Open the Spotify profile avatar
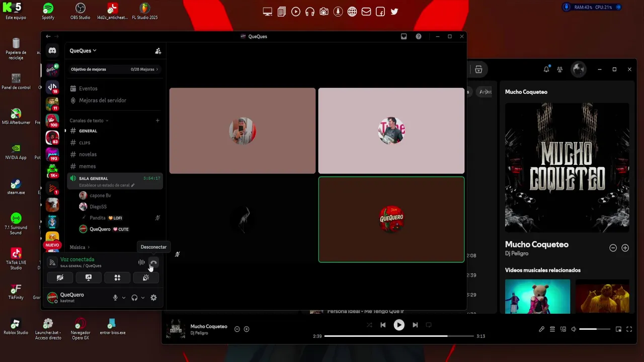The image size is (644, 362). 578,69
